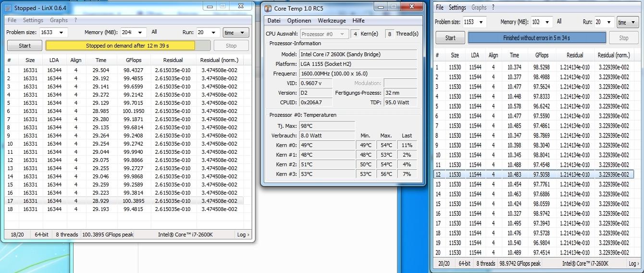Open Werkzeuge menu in Core Temp

pyautogui.click(x=332, y=21)
